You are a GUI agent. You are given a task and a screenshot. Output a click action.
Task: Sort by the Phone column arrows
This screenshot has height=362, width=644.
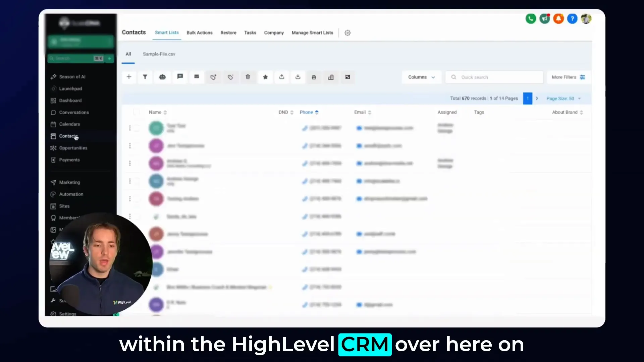point(317,112)
